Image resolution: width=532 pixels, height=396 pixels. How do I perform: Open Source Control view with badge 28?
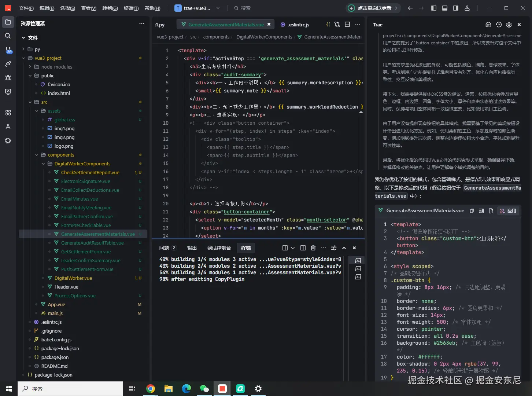coord(8,50)
